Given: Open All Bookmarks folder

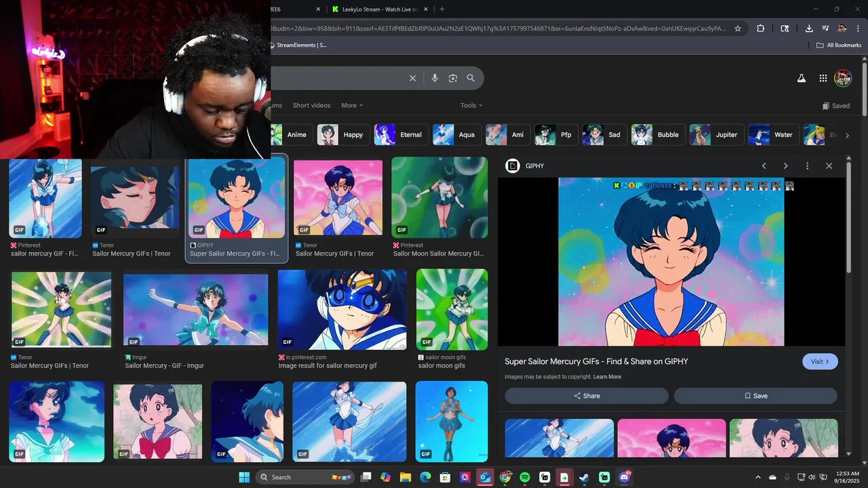Looking at the screenshot, I should (839, 45).
